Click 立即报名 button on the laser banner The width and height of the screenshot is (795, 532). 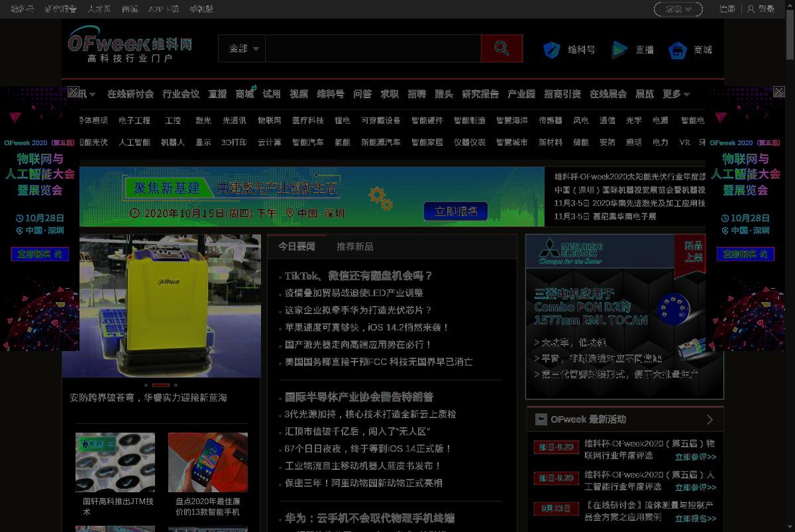[x=456, y=211]
